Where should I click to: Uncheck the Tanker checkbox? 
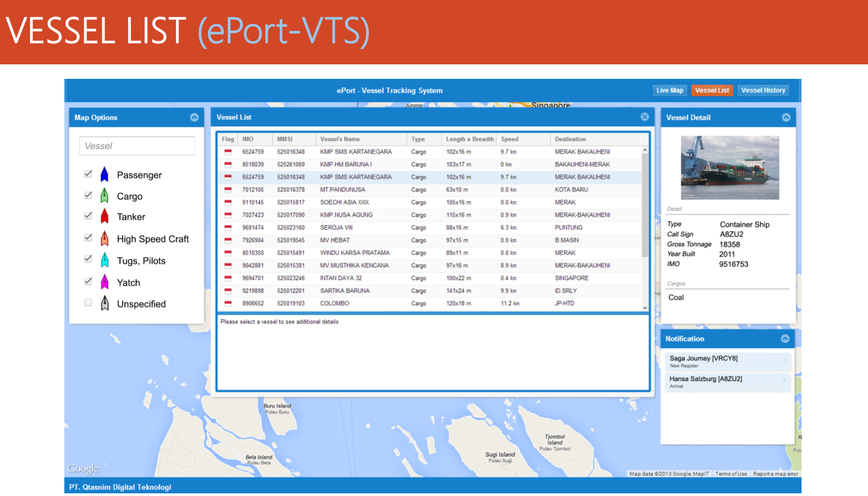point(88,216)
